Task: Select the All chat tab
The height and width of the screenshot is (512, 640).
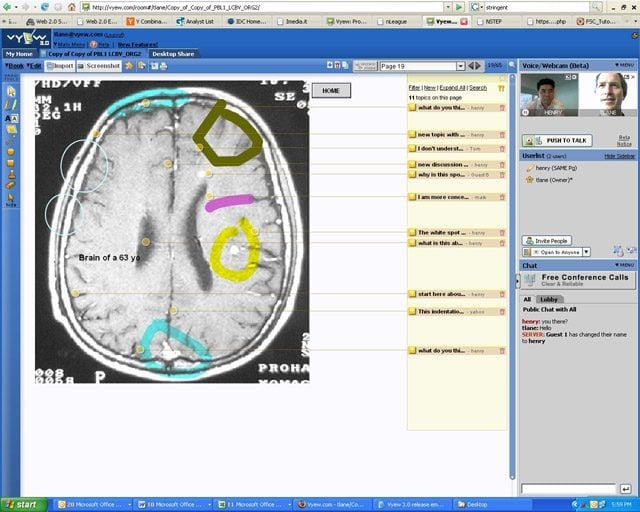Action: [x=527, y=299]
